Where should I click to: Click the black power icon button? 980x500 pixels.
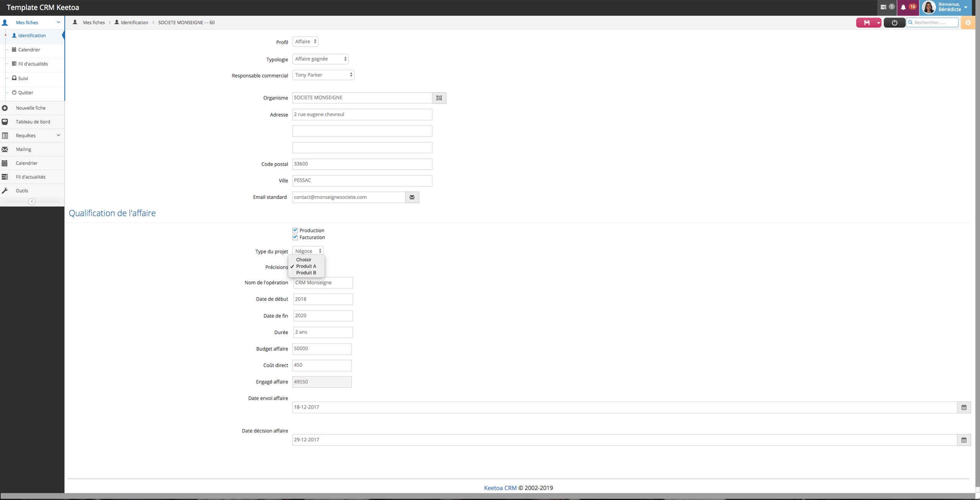[894, 23]
